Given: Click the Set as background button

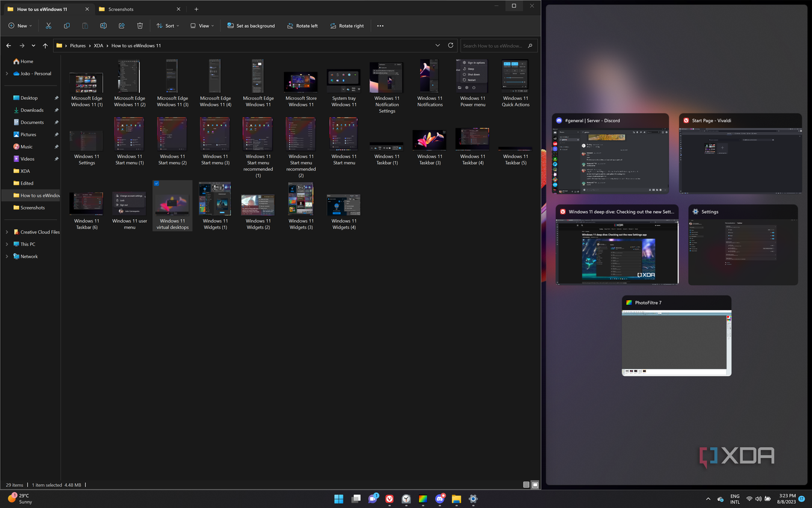Looking at the screenshot, I should coord(251,26).
